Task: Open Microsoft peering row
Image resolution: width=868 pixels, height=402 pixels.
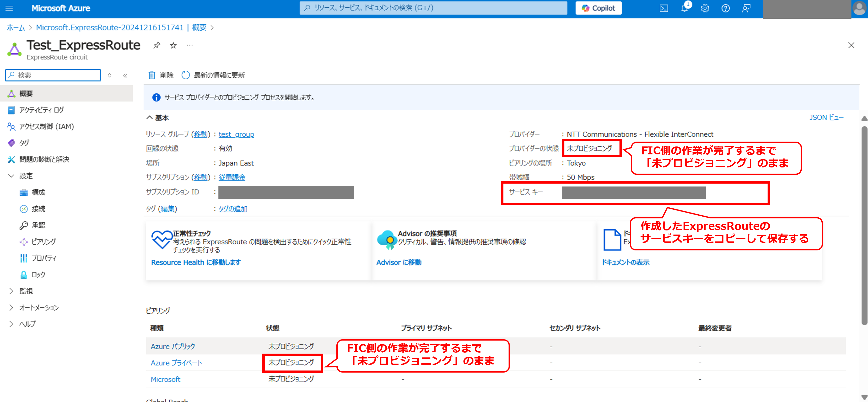Action: click(x=166, y=379)
